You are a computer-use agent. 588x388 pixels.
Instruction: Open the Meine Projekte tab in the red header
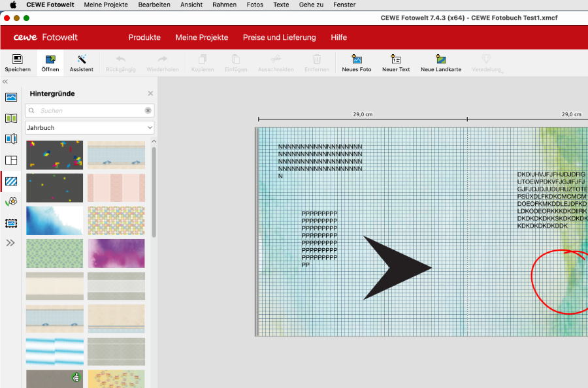pos(202,37)
